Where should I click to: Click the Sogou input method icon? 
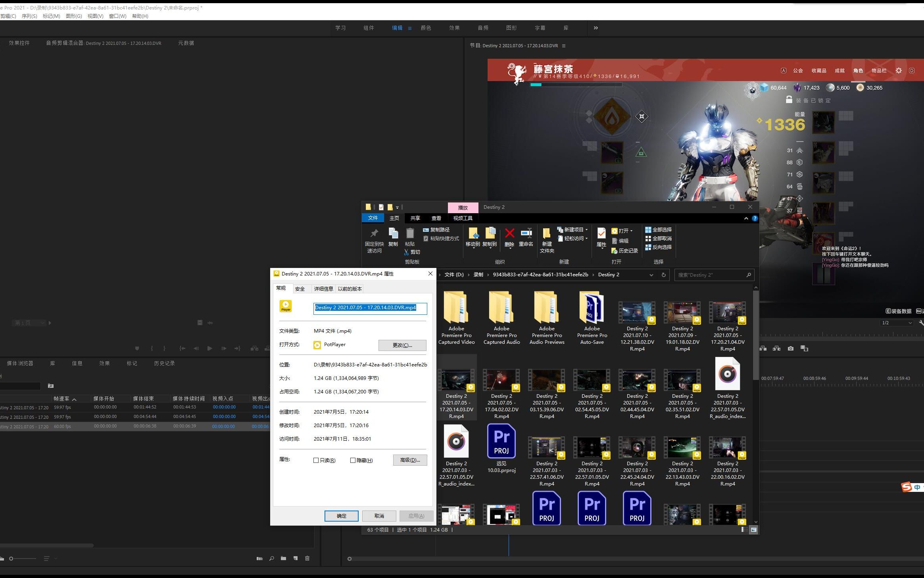[907, 487]
